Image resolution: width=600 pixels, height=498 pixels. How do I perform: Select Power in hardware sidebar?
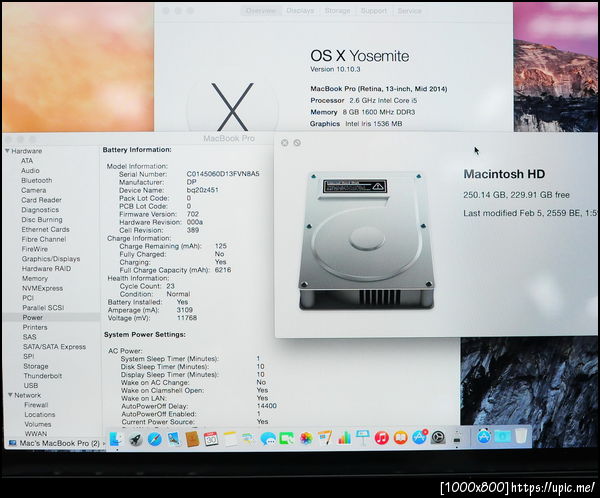click(x=33, y=317)
